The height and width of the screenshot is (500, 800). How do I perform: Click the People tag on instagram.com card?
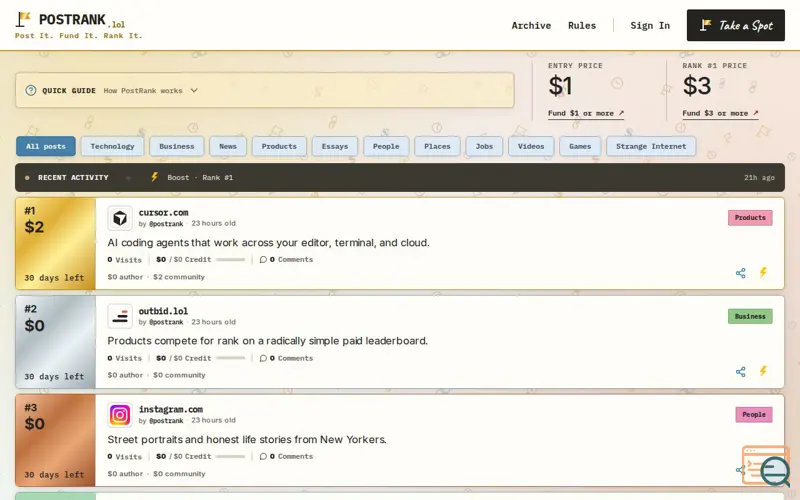[x=754, y=415]
